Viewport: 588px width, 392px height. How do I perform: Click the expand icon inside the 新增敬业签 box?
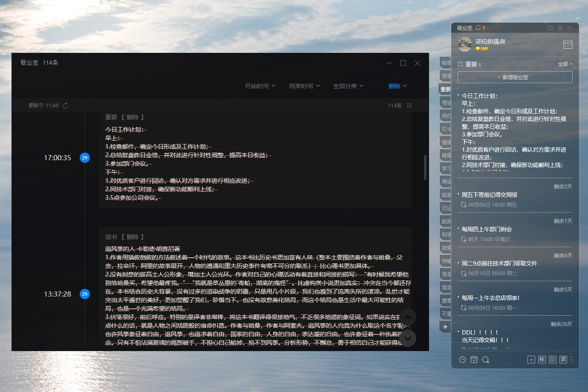coord(565,77)
